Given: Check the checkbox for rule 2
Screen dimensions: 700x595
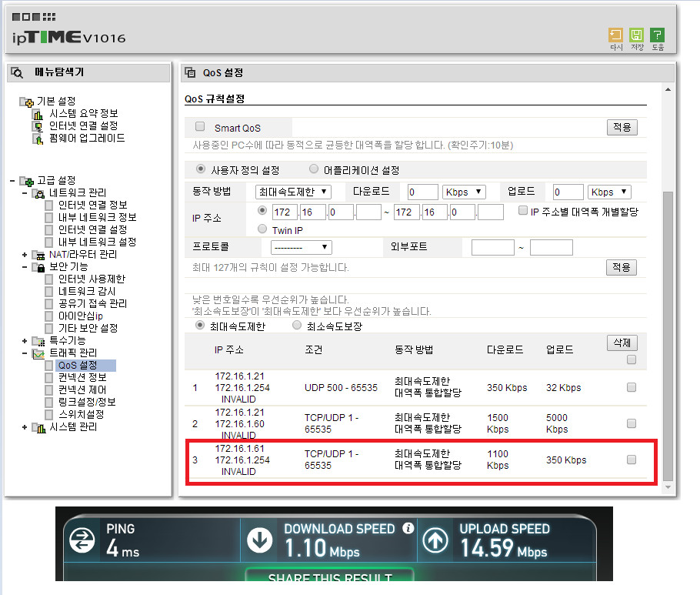Looking at the screenshot, I should (632, 423).
